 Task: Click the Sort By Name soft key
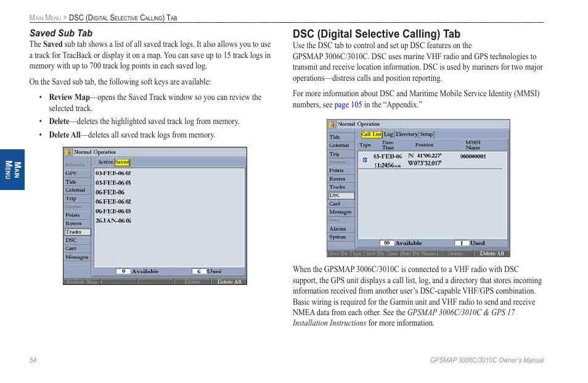(x=419, y=253)
